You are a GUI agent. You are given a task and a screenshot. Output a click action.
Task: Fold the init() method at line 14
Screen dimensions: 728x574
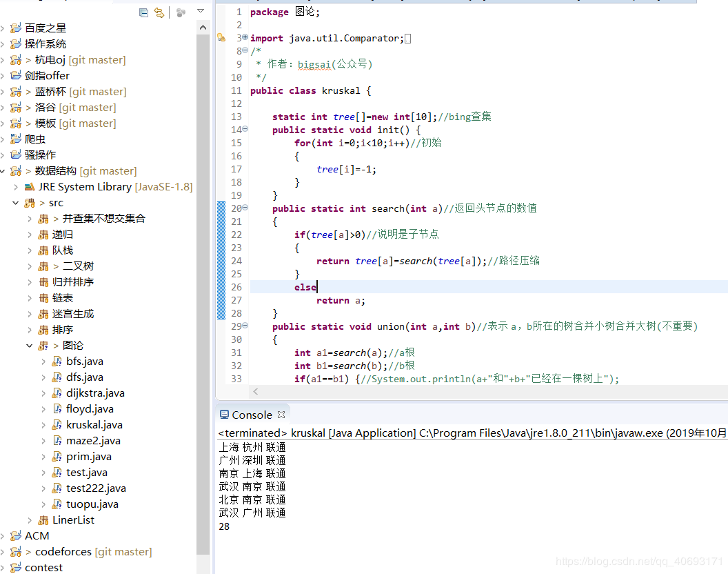point(245,129)
